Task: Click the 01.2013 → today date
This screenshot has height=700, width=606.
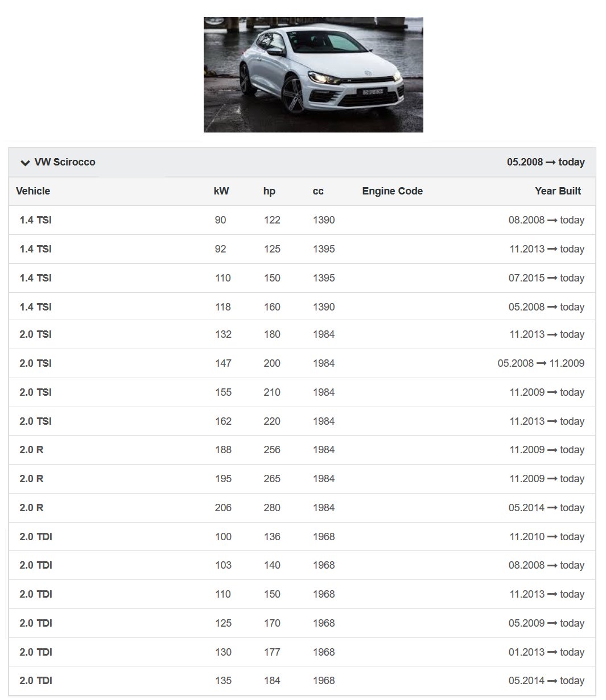Action: (x=546, y=652)
